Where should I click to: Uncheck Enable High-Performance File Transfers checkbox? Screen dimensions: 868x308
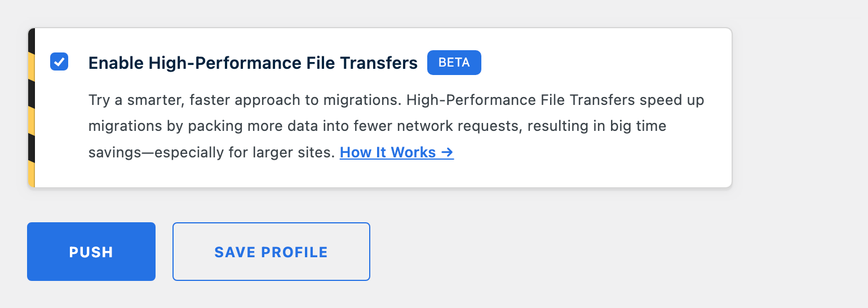[59, 61]
